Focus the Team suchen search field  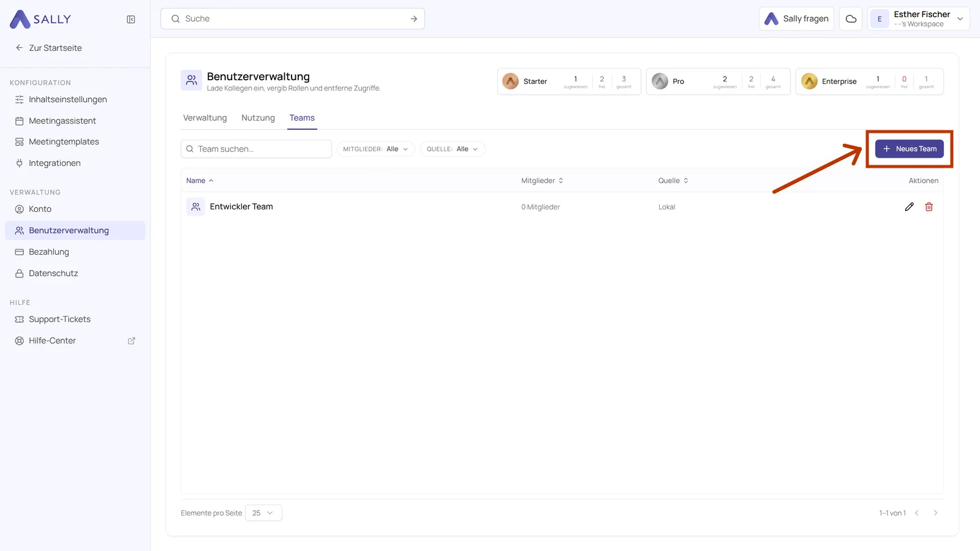click(256, 149)
